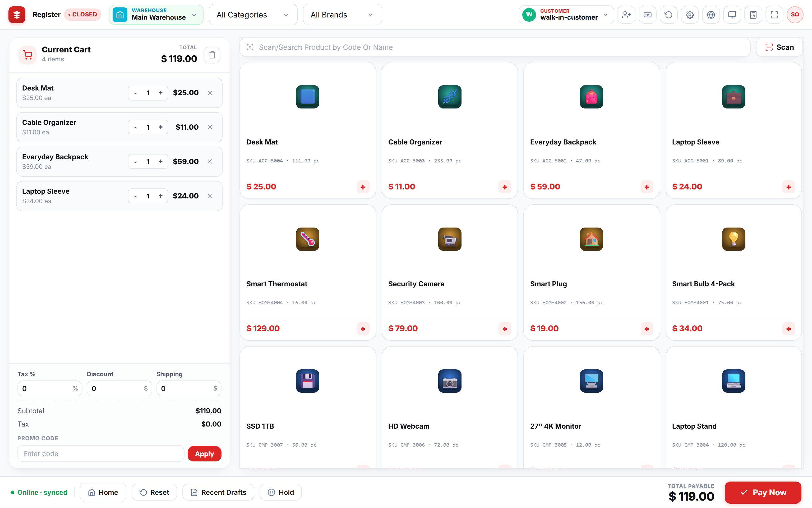Increase Laptop Sleeve quantity
The width and height of the screenshot is (812, 508).
tap(161, 196)
